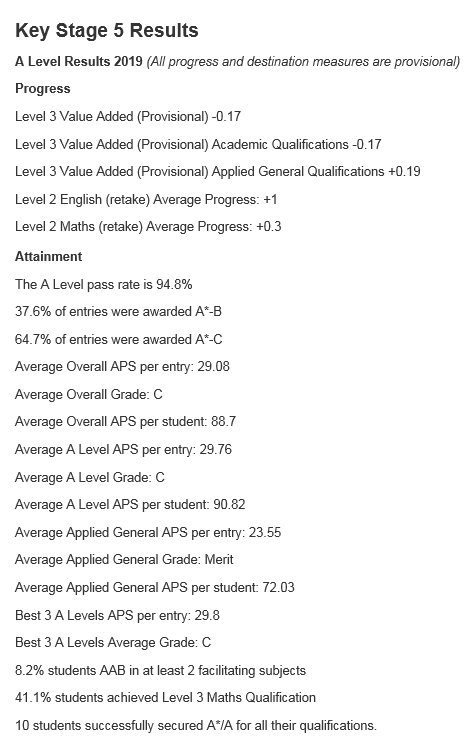
Task: Select the A Level Results 2019 subheading
Action: pyautogui.click(x=79, y=62)
